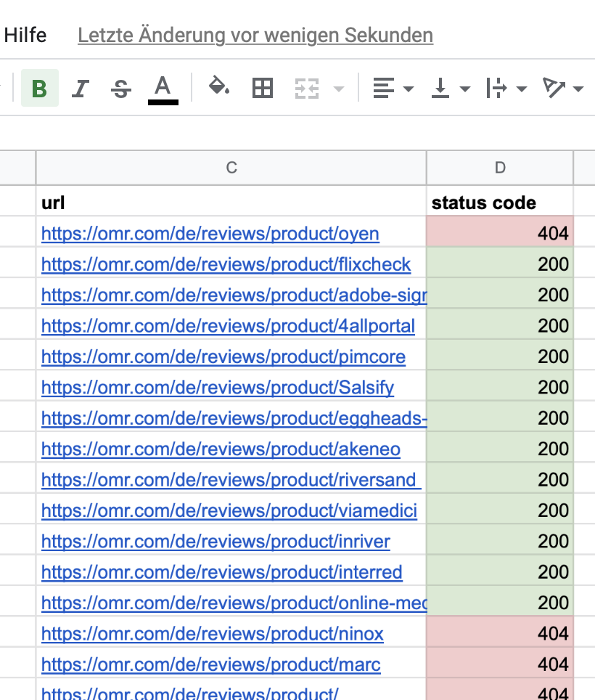Open the product/oyen link

click(210, 234)
